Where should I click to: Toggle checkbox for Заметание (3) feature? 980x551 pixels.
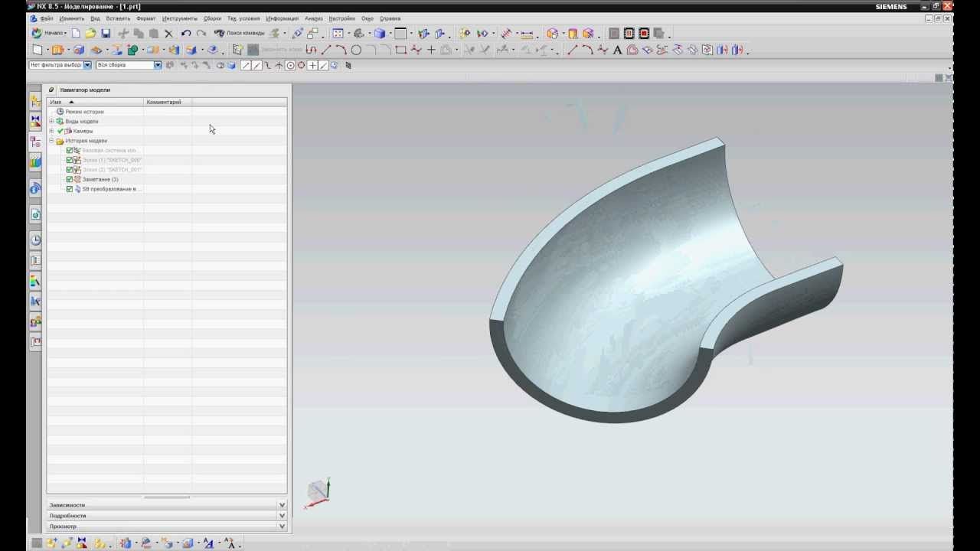70,179
